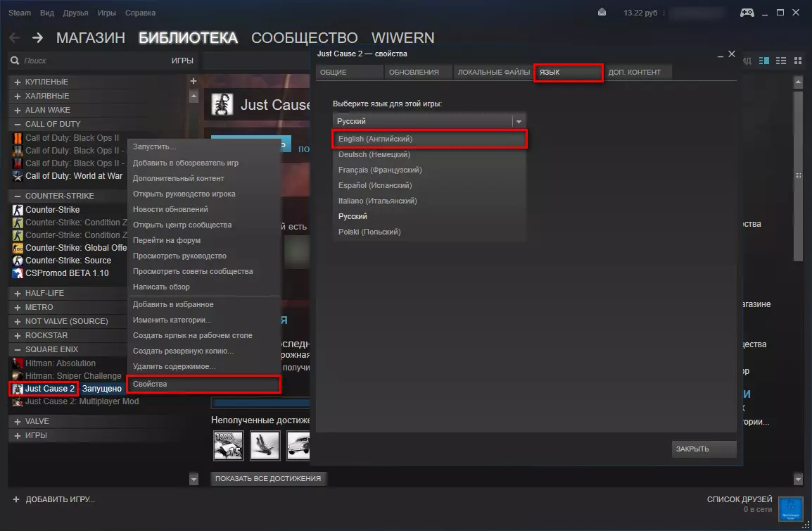Click Call of Duty: World at War icon
812x531 pixels.
click(18, 176)
